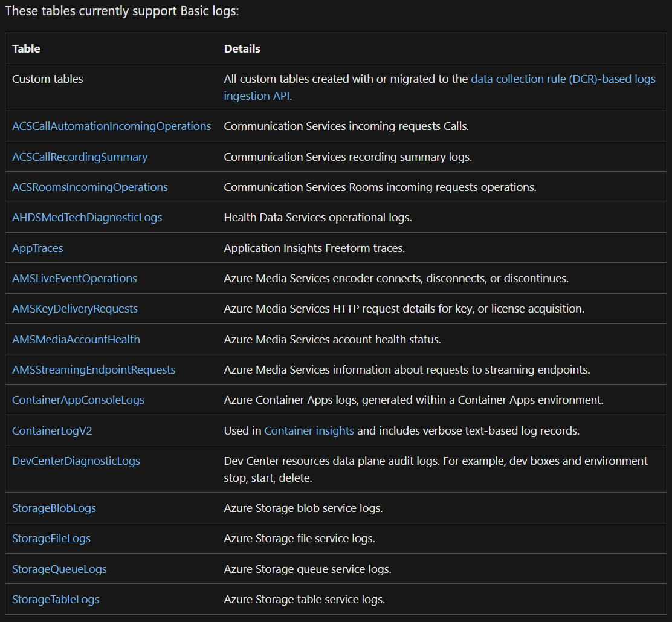Open the StorageQueueLogs link
Viewport: 672px width, 622px height.
pos(60,569)
